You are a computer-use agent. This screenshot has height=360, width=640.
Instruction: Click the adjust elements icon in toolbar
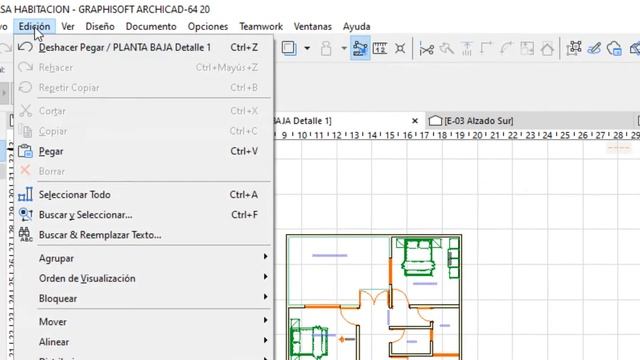467,49
